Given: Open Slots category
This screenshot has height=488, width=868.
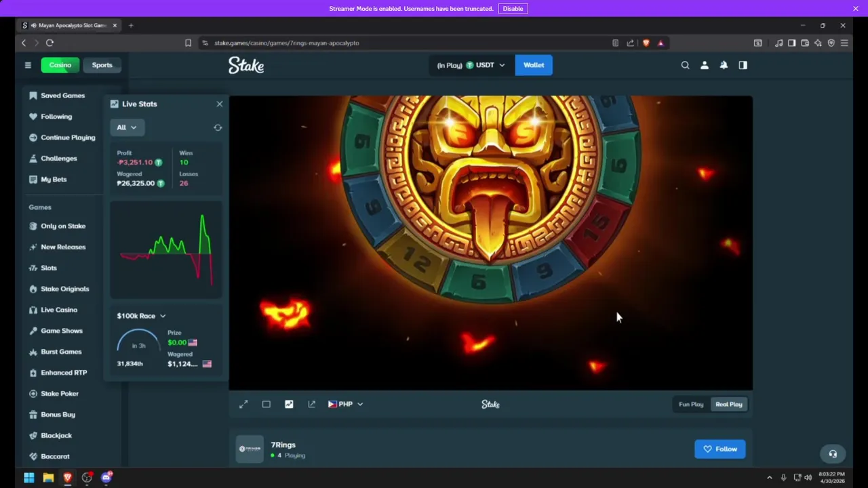Looking at the screenshot, I should point(49,268).
